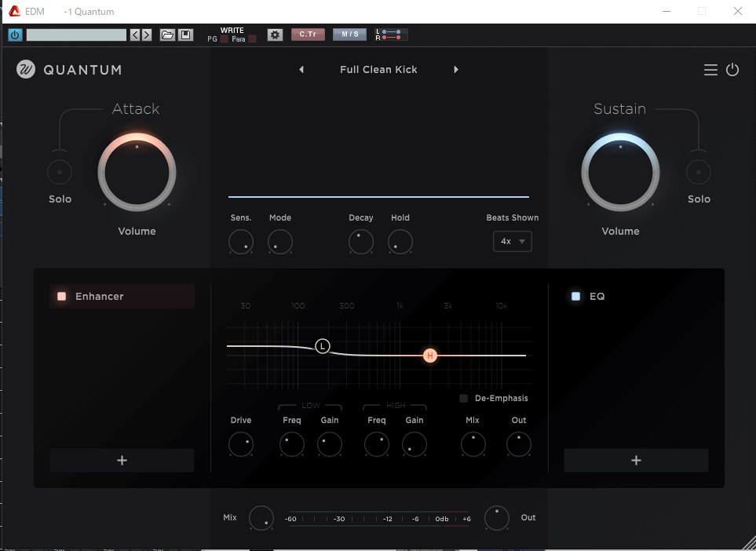Click the LOW Gain knob
Viewport: 756px width, 551px height.
pos(330,444)
